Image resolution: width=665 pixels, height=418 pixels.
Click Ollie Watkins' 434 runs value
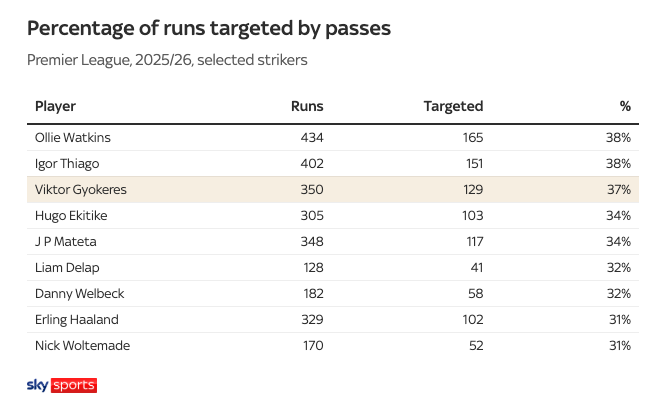tap(311, 137)
